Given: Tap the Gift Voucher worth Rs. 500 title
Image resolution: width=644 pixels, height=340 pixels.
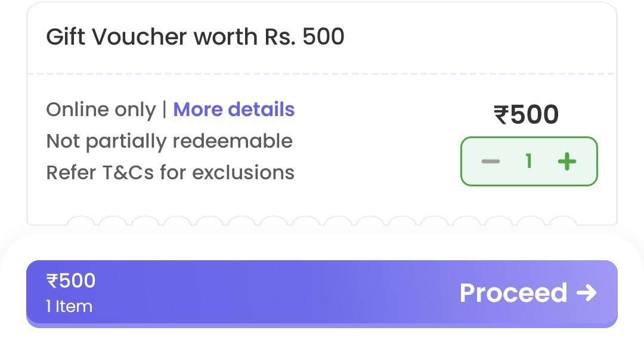Looking at the screenshot, I should [195, 37].
